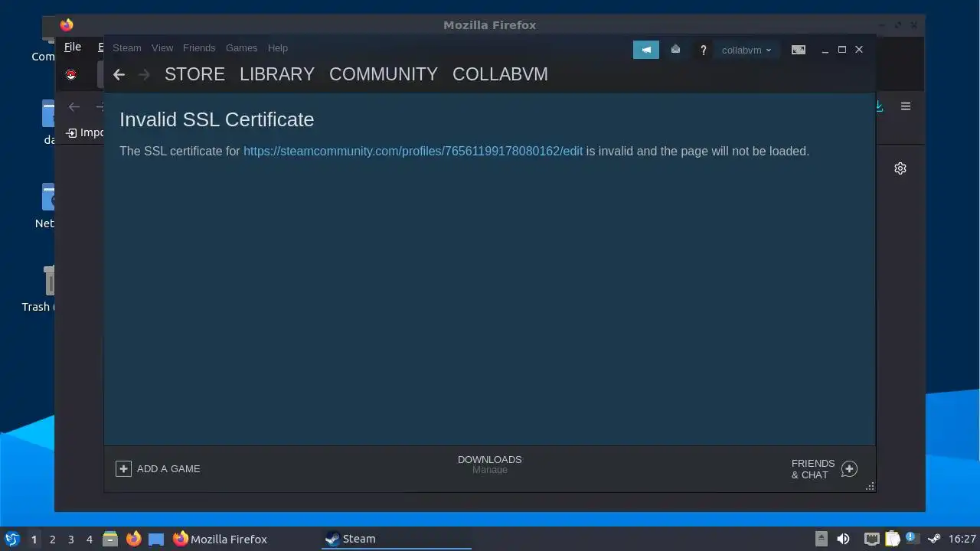Screen dimensions: 980x551
Task: Click the Firefox back arrow behind Steam
Action: [74, 107]
